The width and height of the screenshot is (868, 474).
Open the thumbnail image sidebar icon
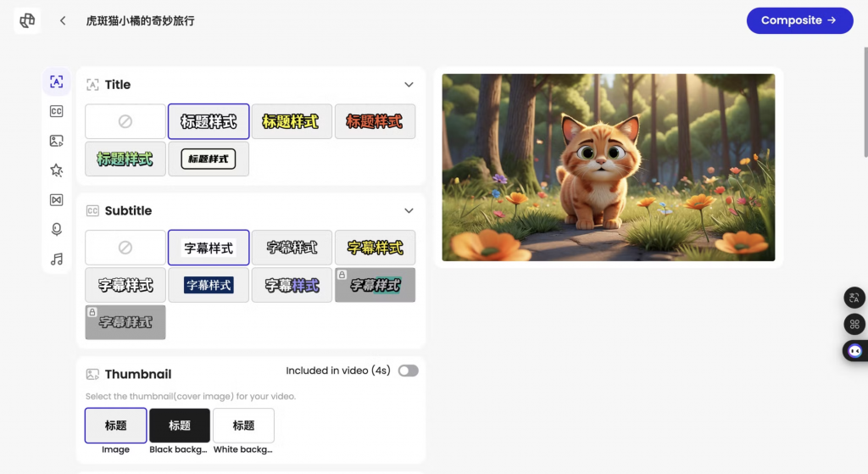[x=57, y=141]
